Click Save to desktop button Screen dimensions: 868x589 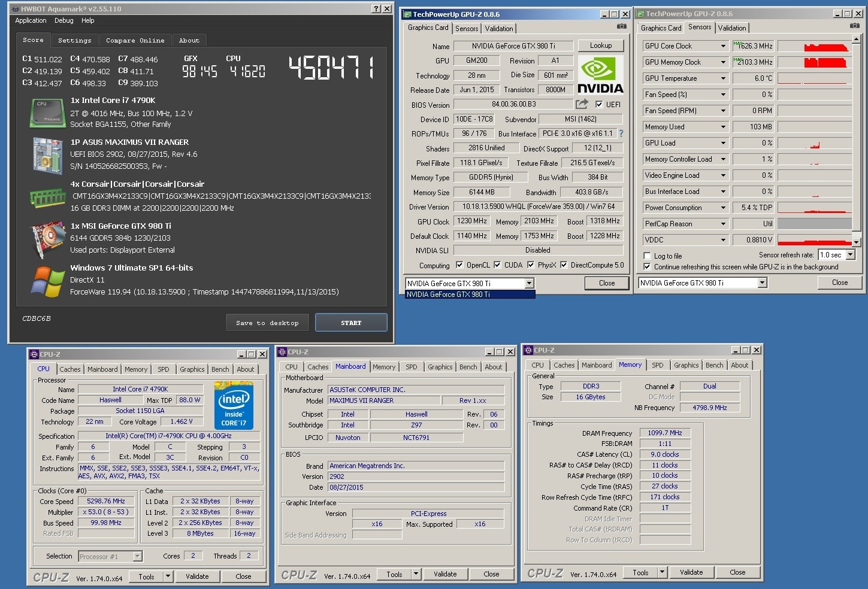point(267,323)
